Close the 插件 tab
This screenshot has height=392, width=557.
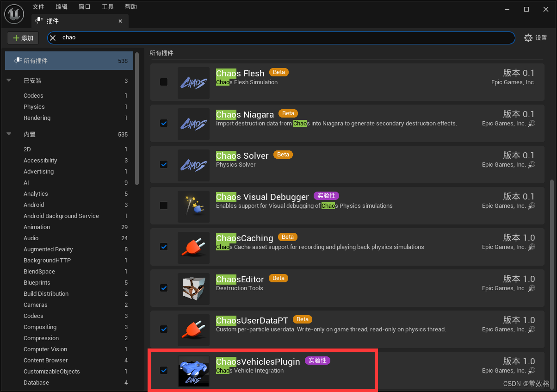point(120,21)
